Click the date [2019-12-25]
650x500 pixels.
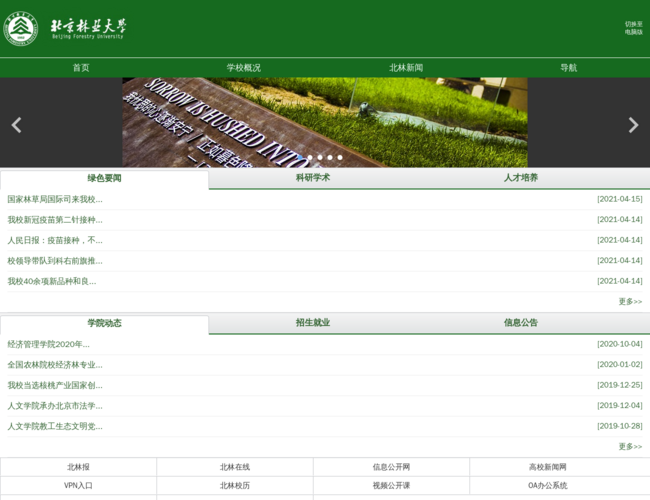620,385
